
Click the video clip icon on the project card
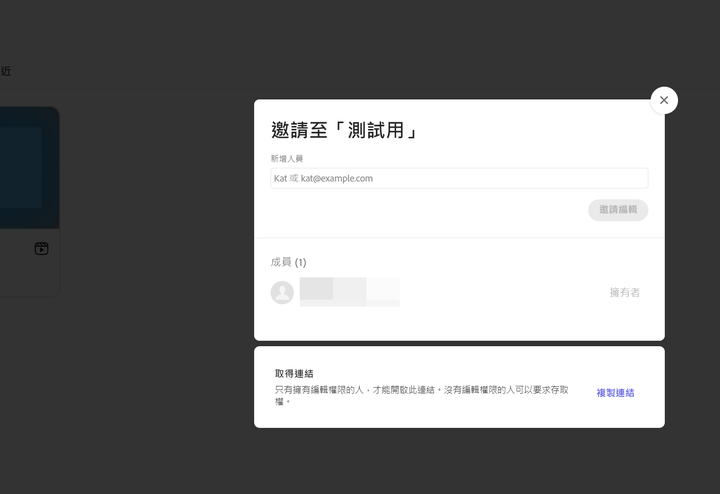click(x=41, y=248)
